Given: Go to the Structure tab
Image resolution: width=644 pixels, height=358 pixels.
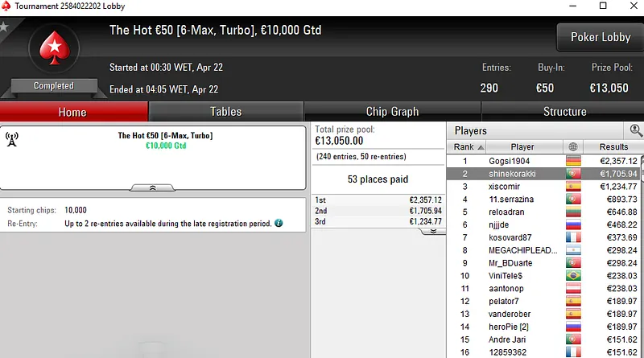Looking at the screenshot, I should tap(564, 112).
